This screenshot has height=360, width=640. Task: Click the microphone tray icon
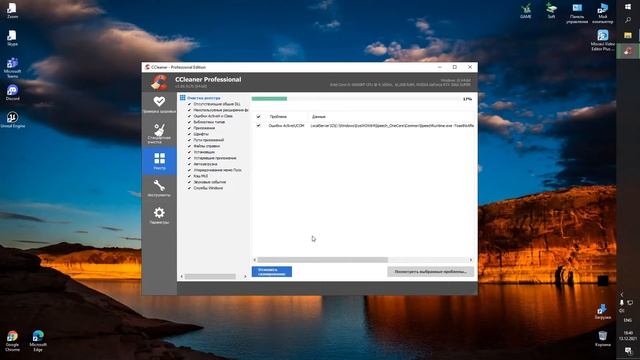click(622, 303)
